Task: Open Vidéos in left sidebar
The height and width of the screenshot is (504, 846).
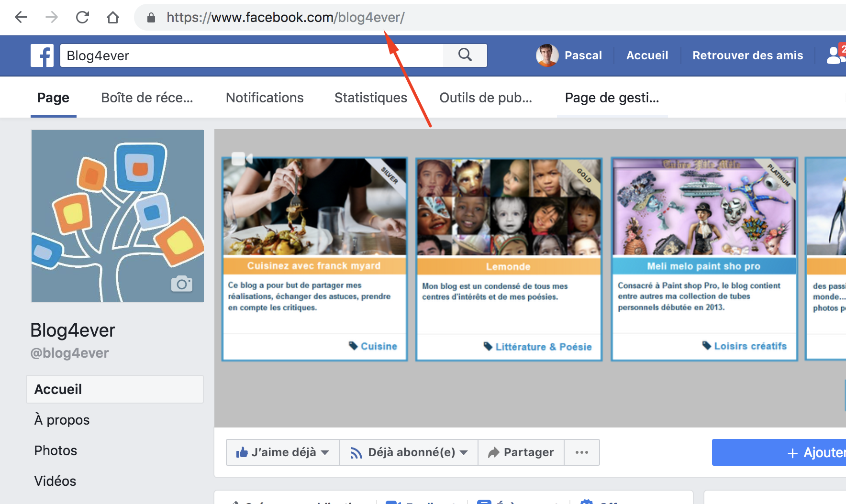Action: (x=55, y=481)
